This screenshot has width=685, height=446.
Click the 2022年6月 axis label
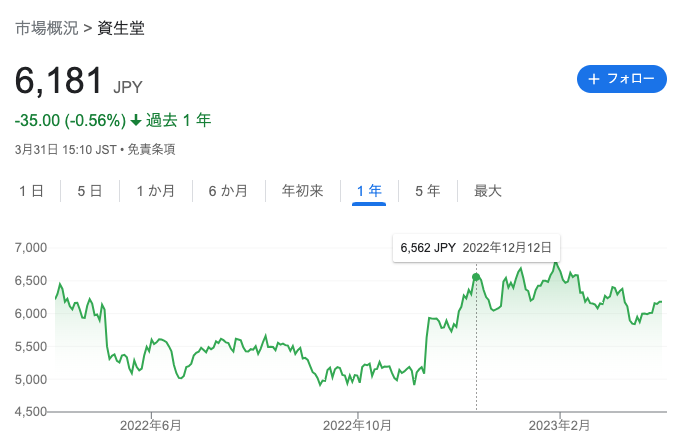point(151,425)
